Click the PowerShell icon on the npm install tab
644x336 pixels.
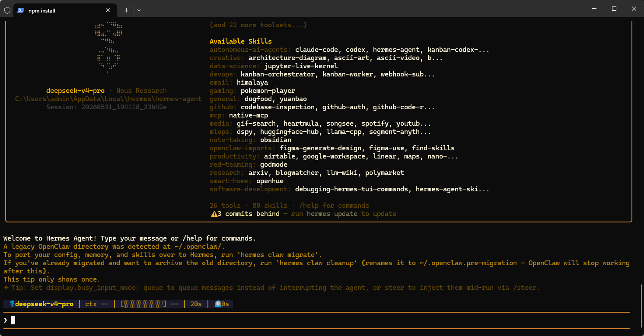pos(20,10)
